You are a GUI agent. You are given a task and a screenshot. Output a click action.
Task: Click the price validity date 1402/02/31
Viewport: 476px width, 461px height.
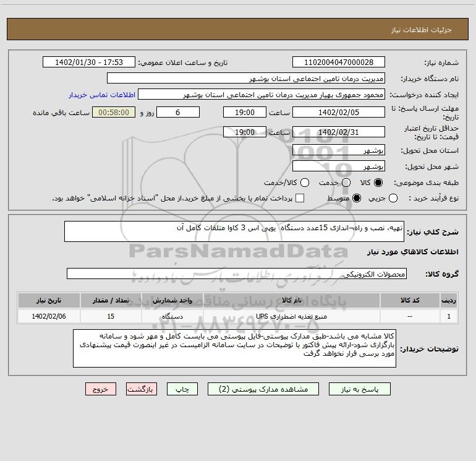tap(339, 132)
